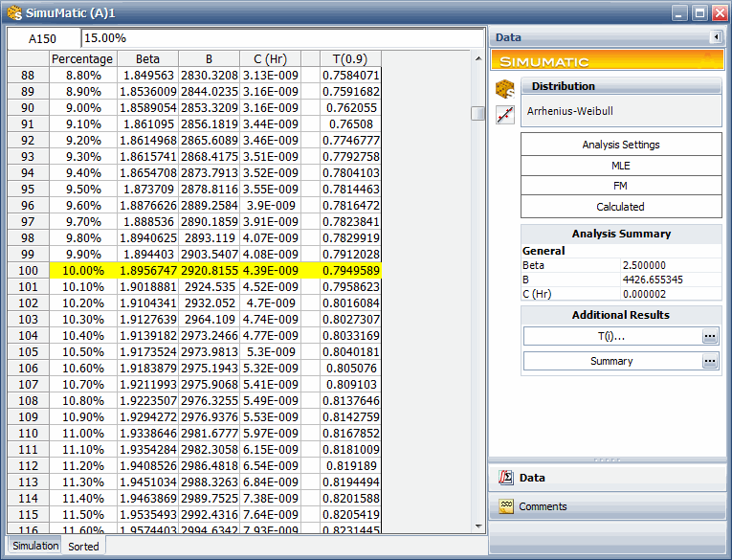Screen dimensions: 732x560
Task: Select the T(0.9) column header
Action: point(350,58)
